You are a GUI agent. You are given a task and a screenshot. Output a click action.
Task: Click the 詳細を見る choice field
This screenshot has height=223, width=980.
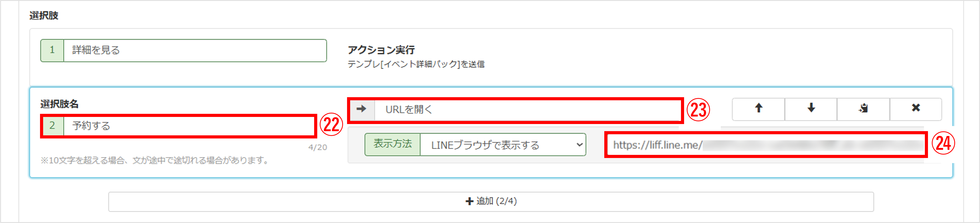[x=195, y=50]
